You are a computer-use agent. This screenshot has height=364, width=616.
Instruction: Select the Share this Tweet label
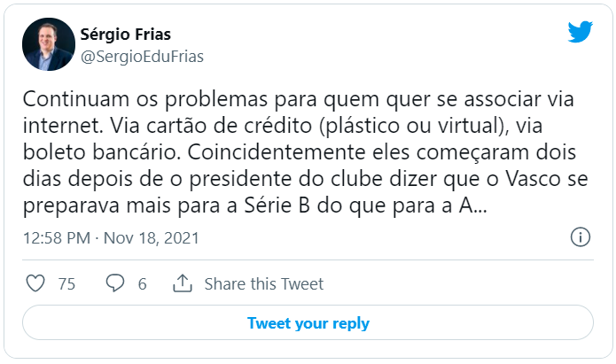[264, 284]
